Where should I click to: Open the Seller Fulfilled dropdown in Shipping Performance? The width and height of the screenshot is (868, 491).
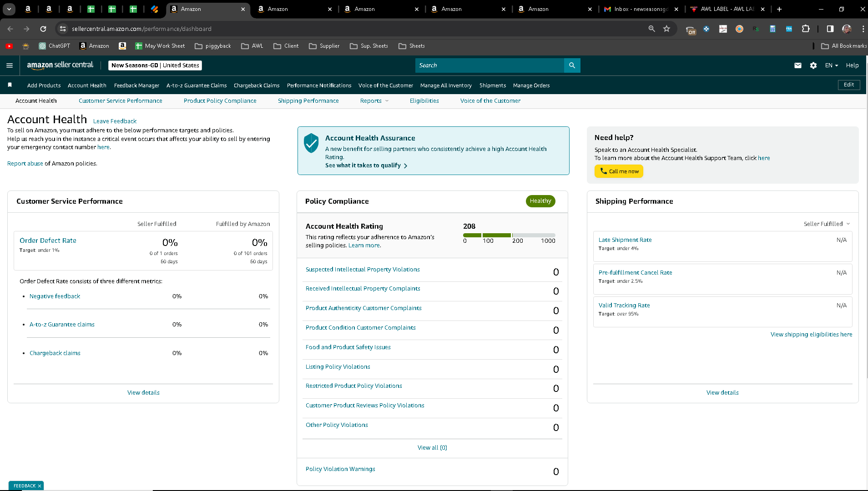(827, 224)
